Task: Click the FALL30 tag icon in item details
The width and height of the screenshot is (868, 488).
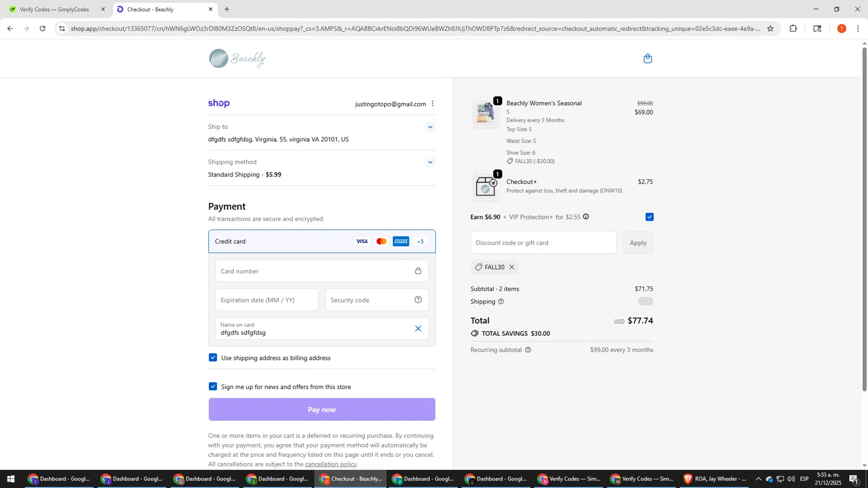Action: tap(510, 161)
